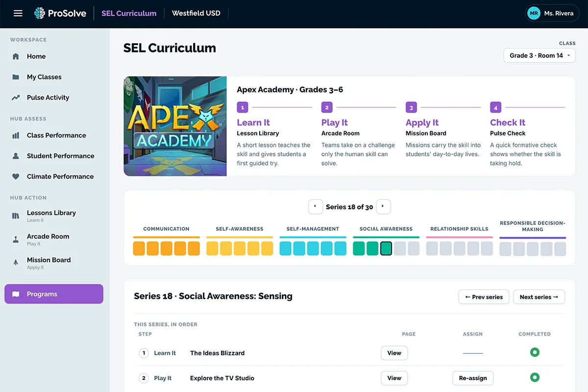Select first orange Communication series square
This screenshot has height=392, width=588.
pos(139,248)
